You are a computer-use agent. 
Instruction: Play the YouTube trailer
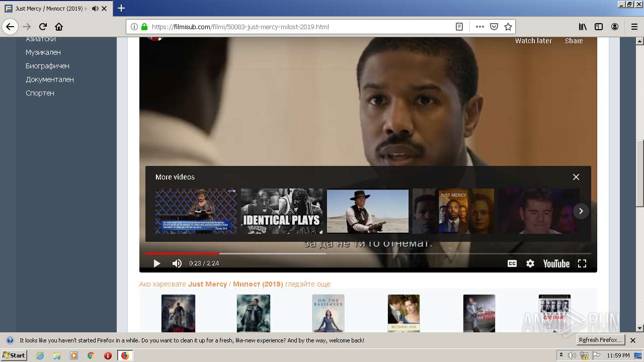click(156, 263)
